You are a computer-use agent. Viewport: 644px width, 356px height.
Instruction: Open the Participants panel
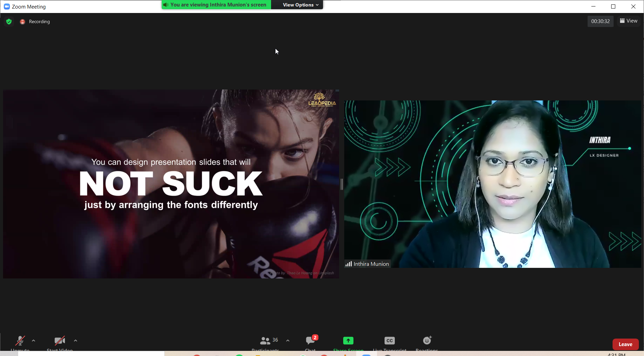coord(266,343)
